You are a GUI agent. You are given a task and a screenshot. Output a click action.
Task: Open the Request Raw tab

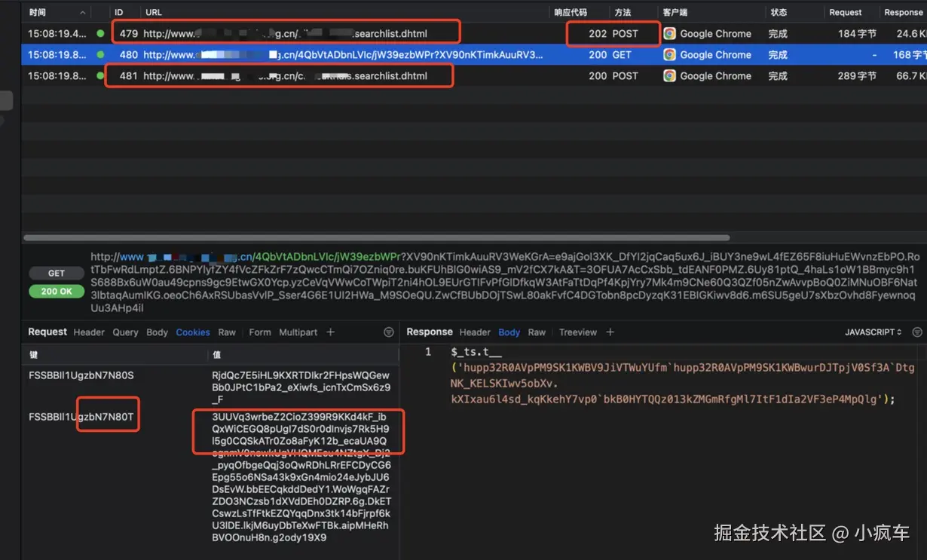tap(227, 332)
